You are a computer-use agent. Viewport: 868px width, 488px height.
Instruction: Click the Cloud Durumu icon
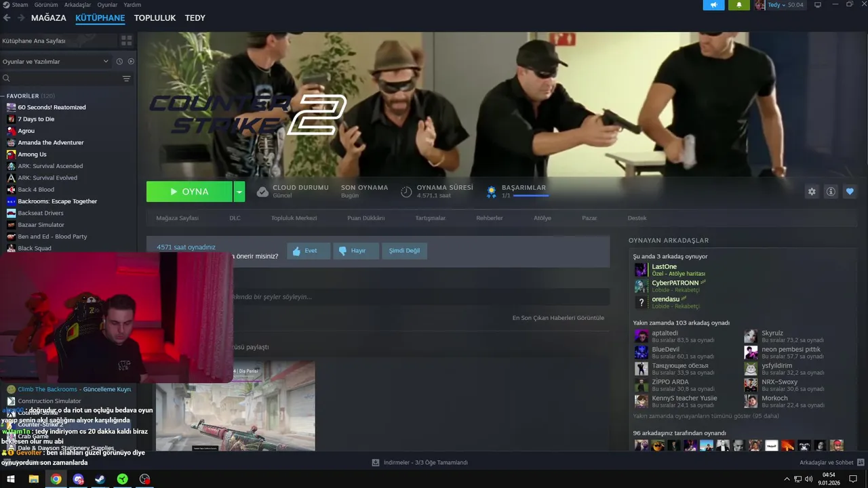point(262,192)
